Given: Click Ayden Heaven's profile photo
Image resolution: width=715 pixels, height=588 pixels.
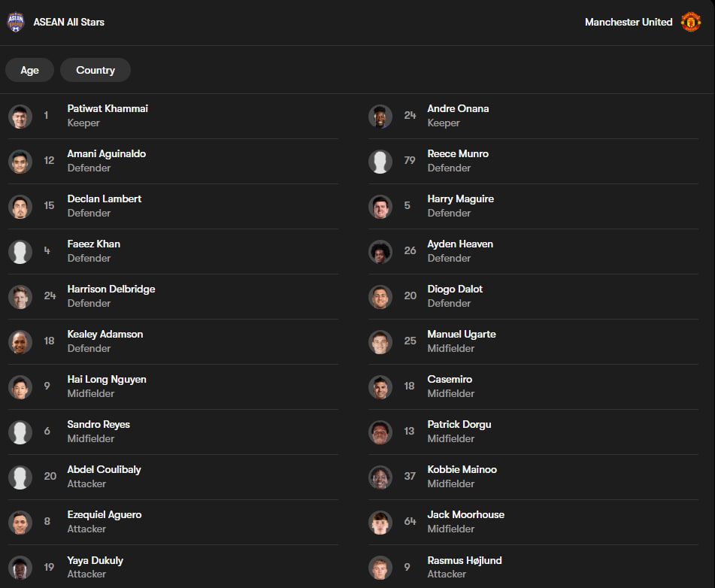Looking at the screenshot, I should point(380,252).
